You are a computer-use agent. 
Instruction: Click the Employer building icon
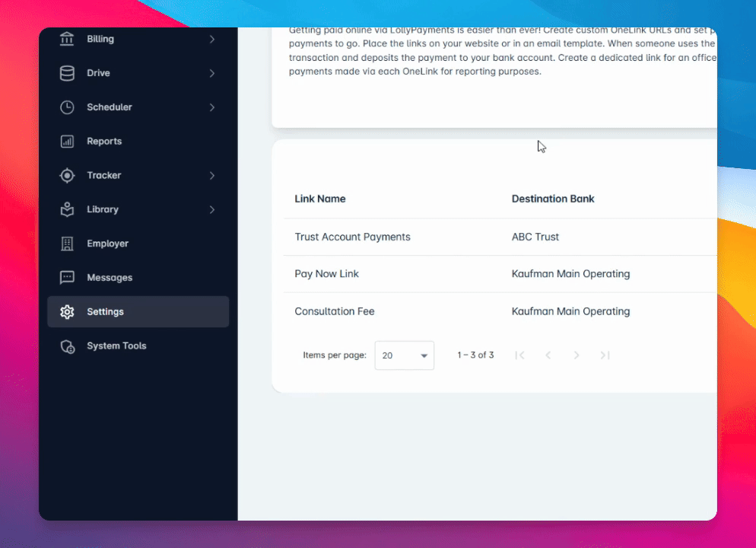coord(67,244)
